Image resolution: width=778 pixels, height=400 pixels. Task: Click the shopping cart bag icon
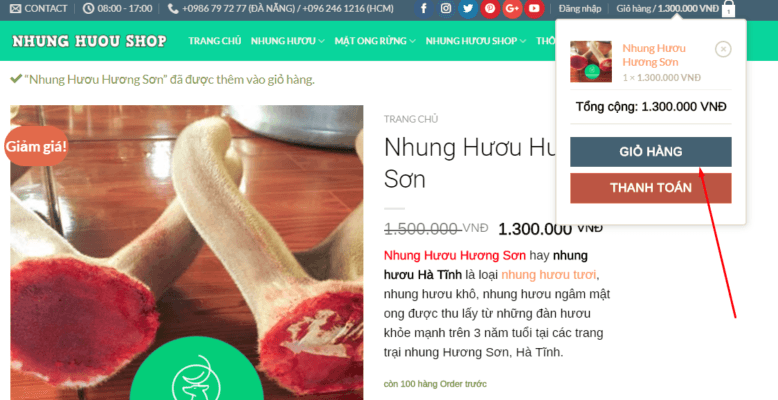pos(728,9)
